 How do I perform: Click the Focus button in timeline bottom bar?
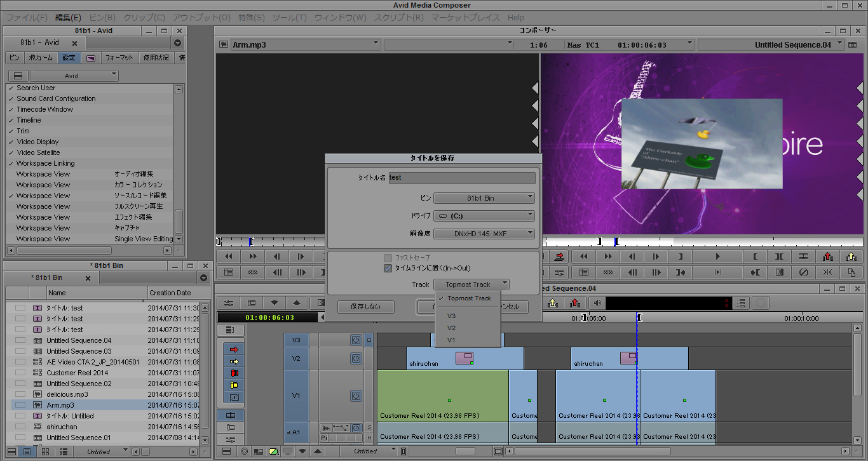[x=244, y=451]
